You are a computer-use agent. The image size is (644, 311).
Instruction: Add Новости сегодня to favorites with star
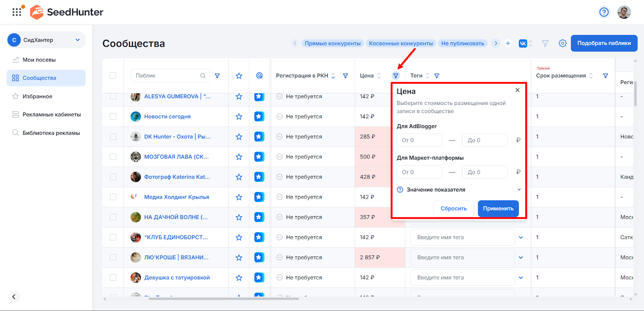(x=239, y=117)
